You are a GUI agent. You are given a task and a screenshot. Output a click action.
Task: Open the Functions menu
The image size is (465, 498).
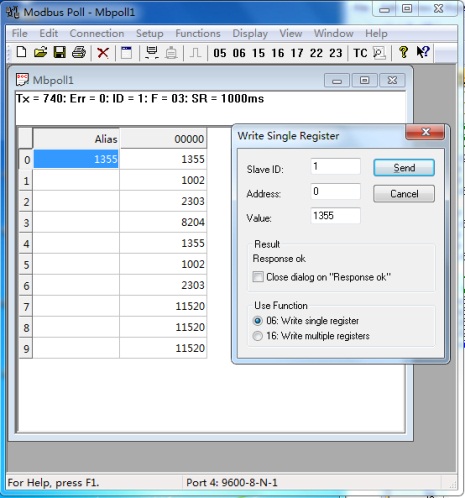(198, 33)
